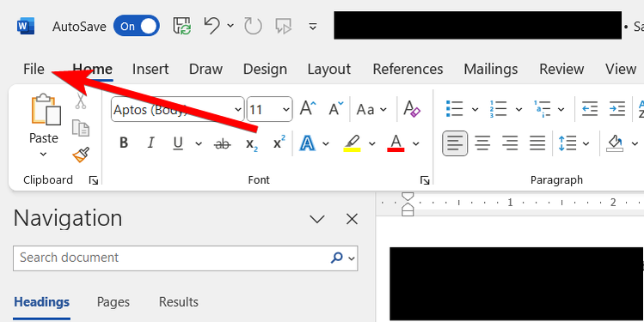Switch to the View tab
This screenshot has height=322, width=644.
(621, 69)
